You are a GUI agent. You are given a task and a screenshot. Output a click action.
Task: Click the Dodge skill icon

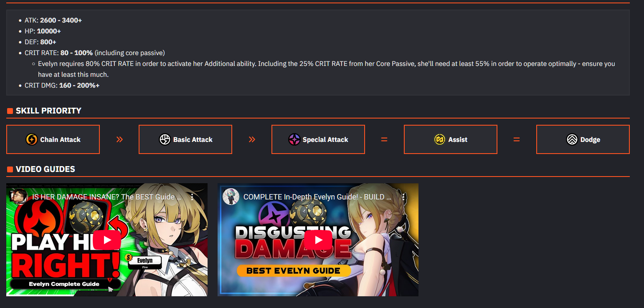[x=572, y=139]
